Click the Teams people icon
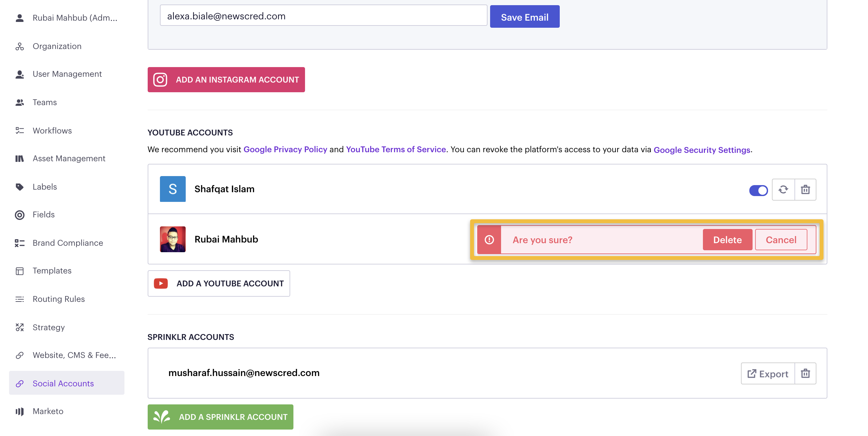The image size is (868, 436). (20, 103)
